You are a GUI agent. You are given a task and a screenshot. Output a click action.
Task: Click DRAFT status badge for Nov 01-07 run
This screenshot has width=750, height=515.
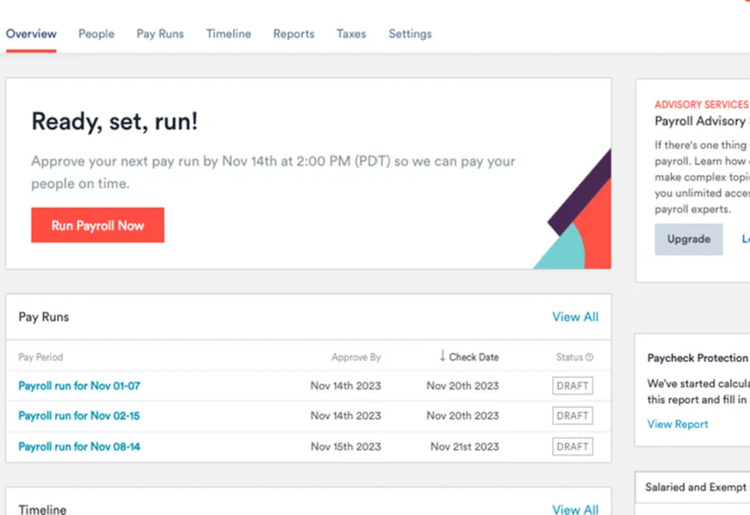572,386
